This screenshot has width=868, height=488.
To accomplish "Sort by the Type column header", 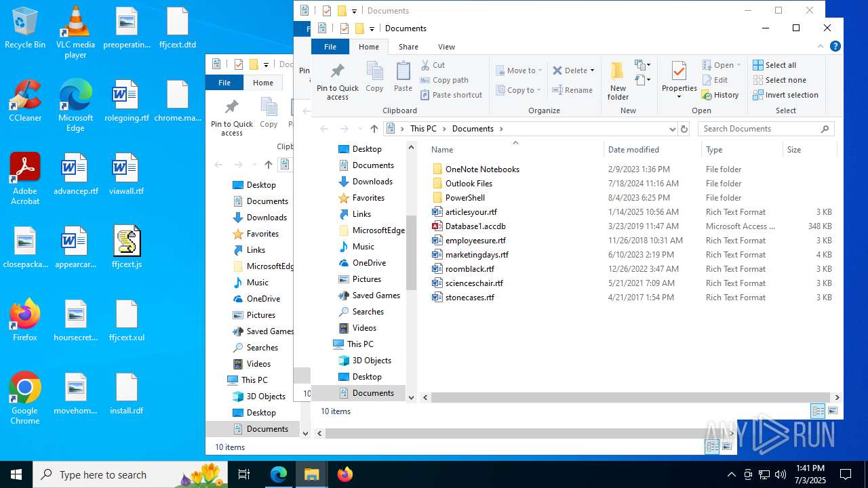I will (x=742, y=150).
